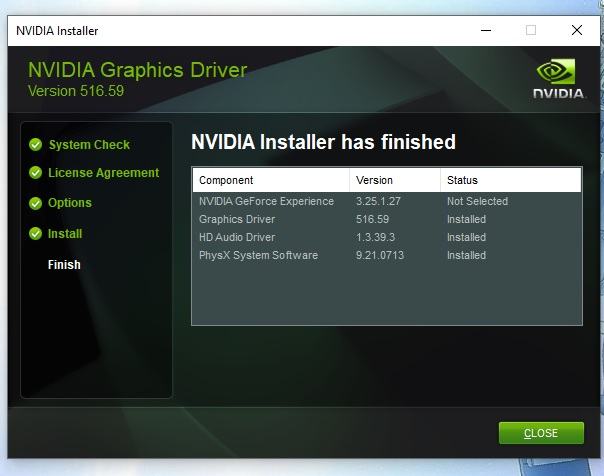This screenshot has height=476, width=604.
Task: Click the Not Selected status cell
Action: coord(477,201)
